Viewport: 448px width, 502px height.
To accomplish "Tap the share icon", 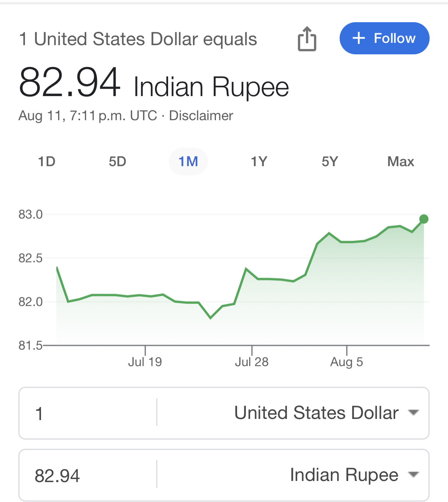I will click(307, 39).
